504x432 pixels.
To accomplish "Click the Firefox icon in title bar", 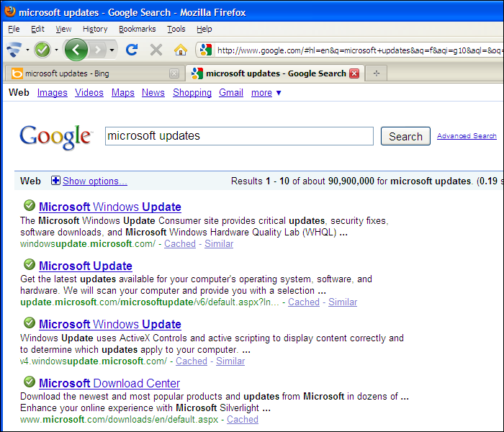I will coord(10,12).
